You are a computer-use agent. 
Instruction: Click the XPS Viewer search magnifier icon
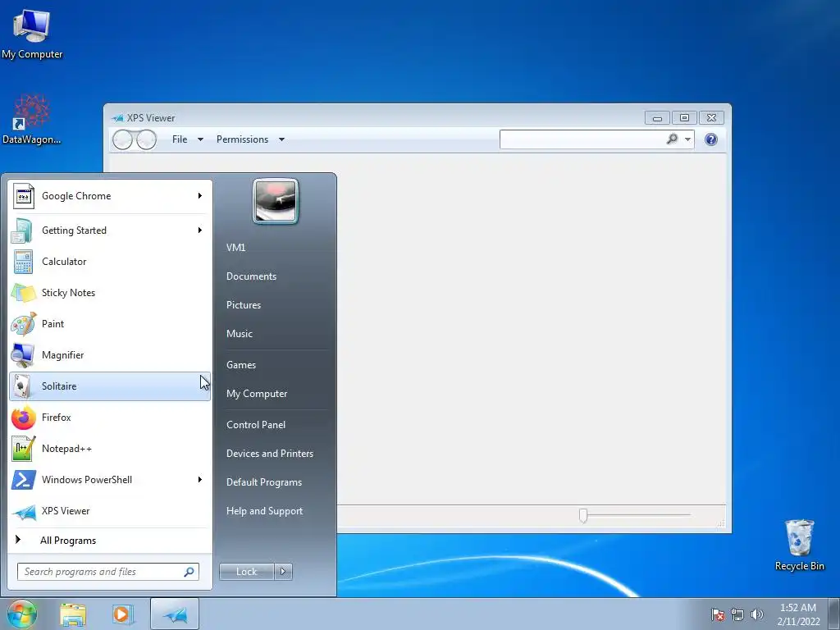point(672,139)
